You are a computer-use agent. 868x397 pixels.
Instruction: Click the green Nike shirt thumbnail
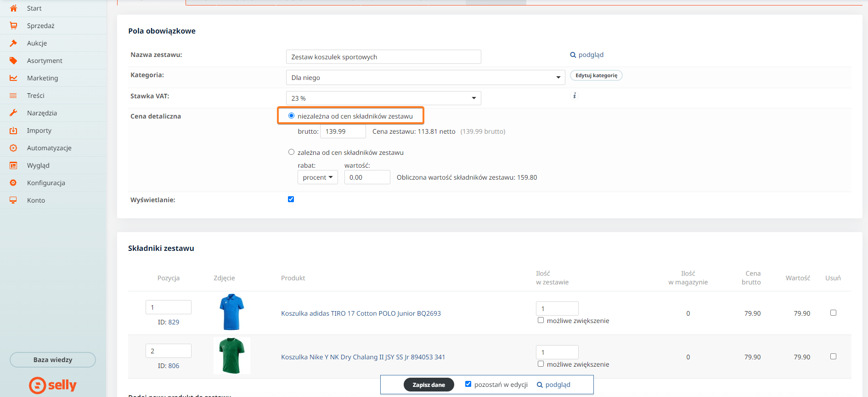coord(232,356)
